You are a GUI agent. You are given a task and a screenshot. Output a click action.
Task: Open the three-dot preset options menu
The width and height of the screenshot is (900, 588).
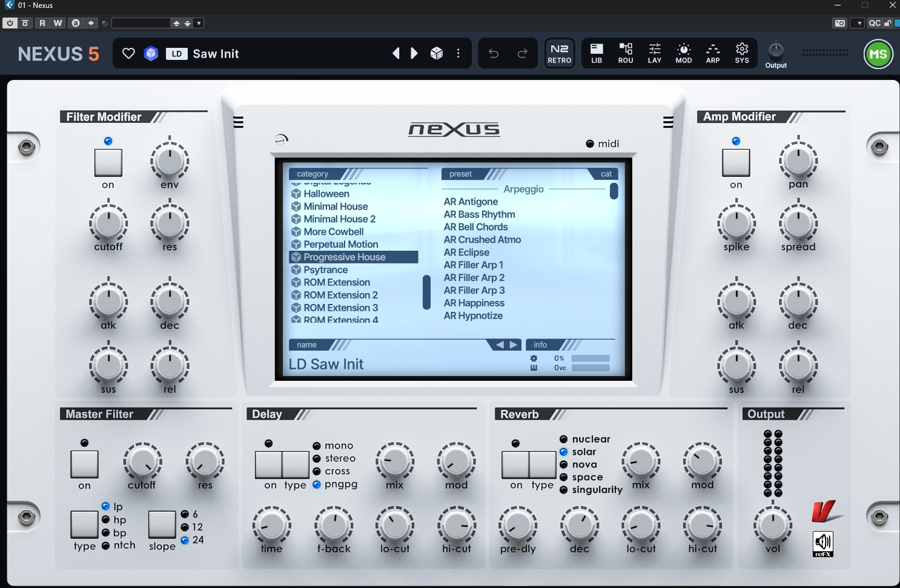458,53
